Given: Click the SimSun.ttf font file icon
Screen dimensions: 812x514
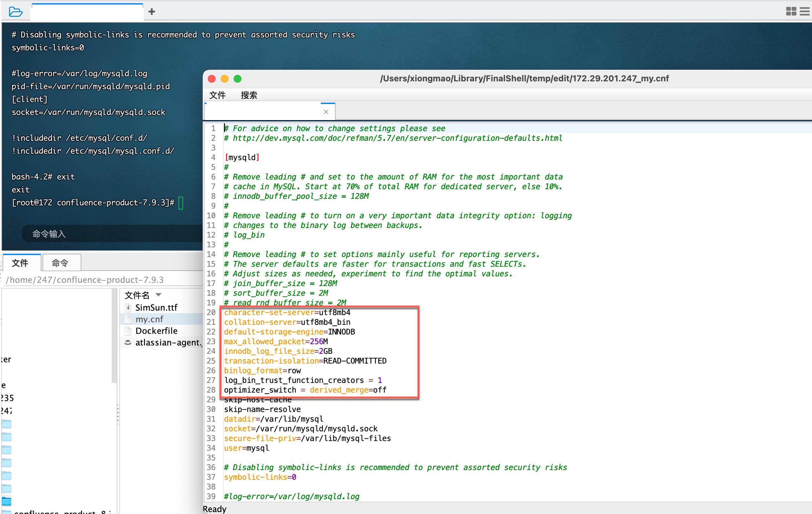Looking at the screenshot, I should (128, 308).
